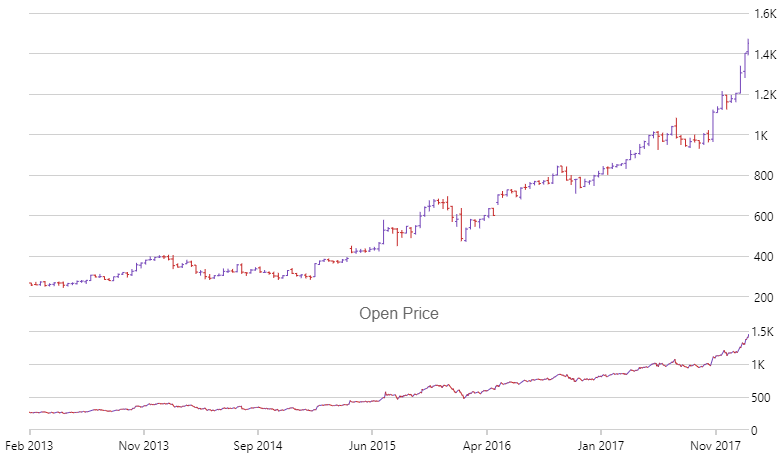Select the 'Feb 2013' date axis label
Viewport: 782px width, 455px height.
coord(30,444)
